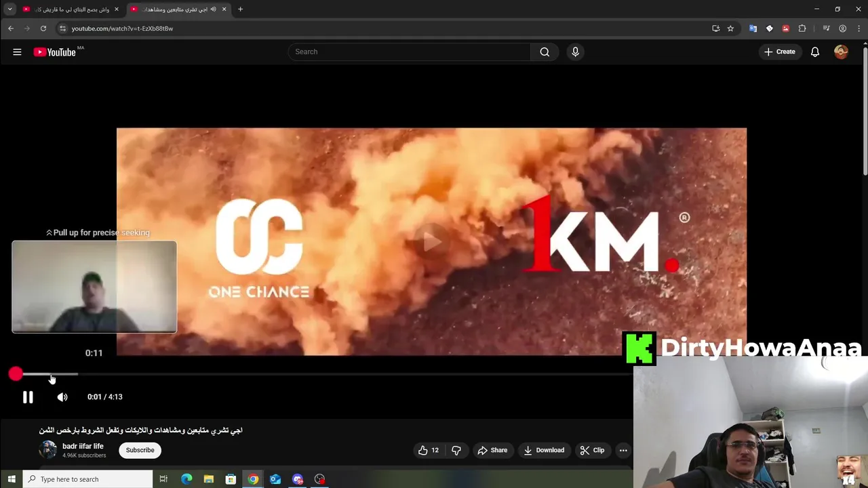
Task: Reload the page
Action: coord(43,28)
